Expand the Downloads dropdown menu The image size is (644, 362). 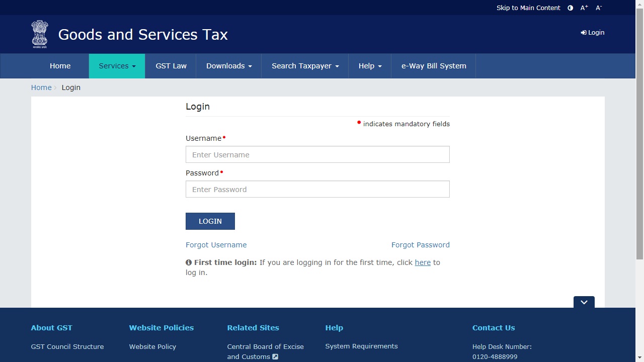click(229, 66)
